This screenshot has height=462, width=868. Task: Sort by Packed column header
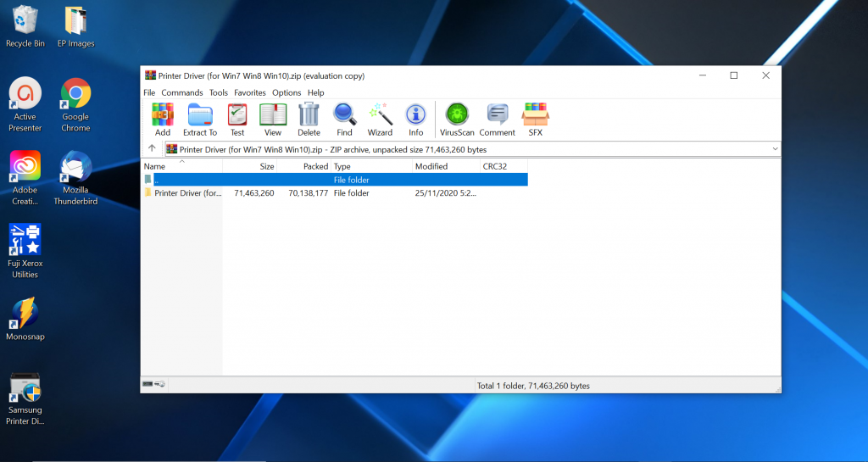click(303, 166)
